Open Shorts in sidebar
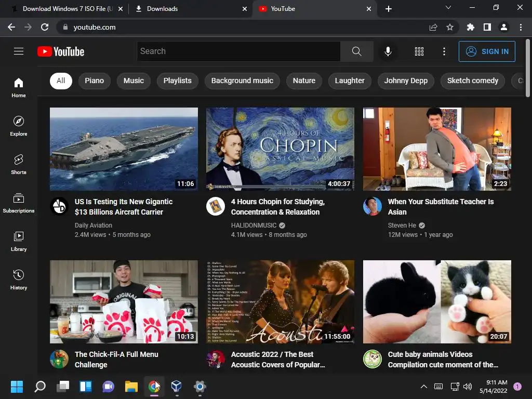 pos(19,165)
